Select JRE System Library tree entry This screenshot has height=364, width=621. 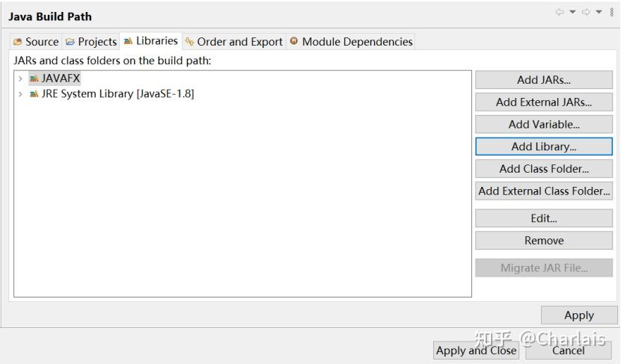coord(117,93)
